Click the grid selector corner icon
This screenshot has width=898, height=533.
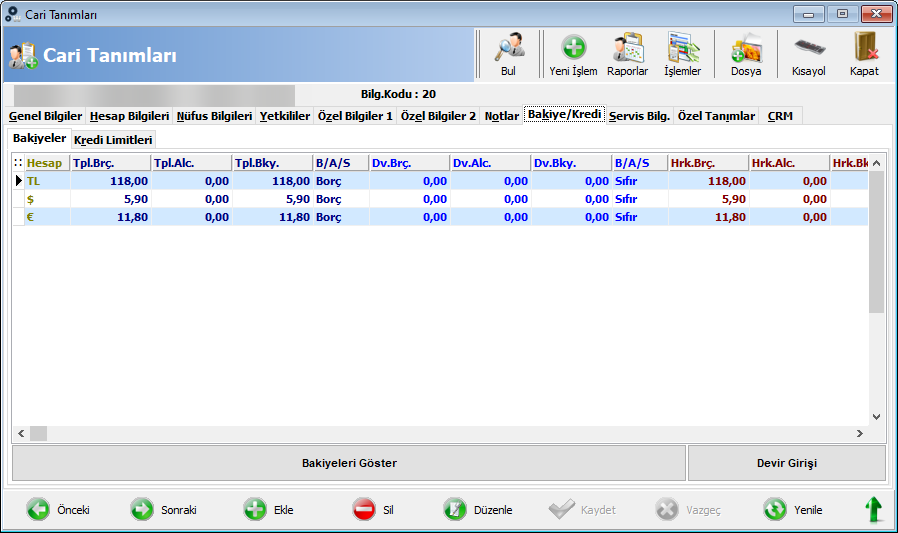(18, 163)
